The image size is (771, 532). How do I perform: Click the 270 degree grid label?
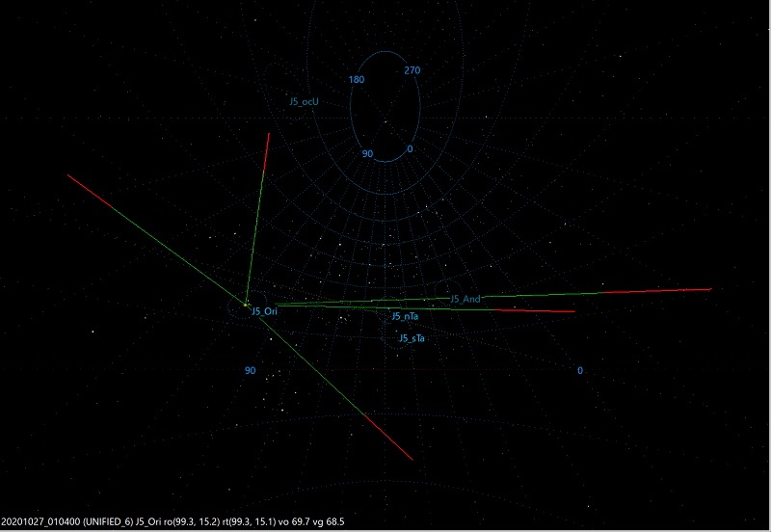click(x=412, y=70)
